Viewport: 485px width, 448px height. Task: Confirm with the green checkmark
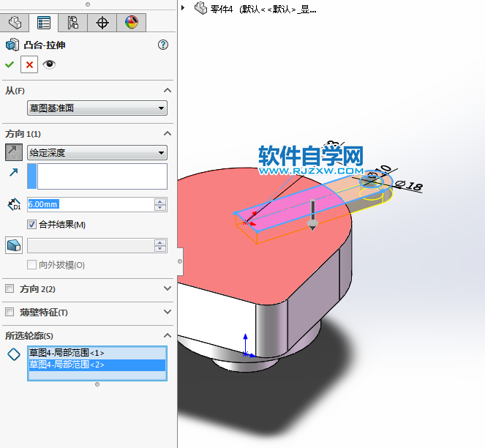point(10,64)
